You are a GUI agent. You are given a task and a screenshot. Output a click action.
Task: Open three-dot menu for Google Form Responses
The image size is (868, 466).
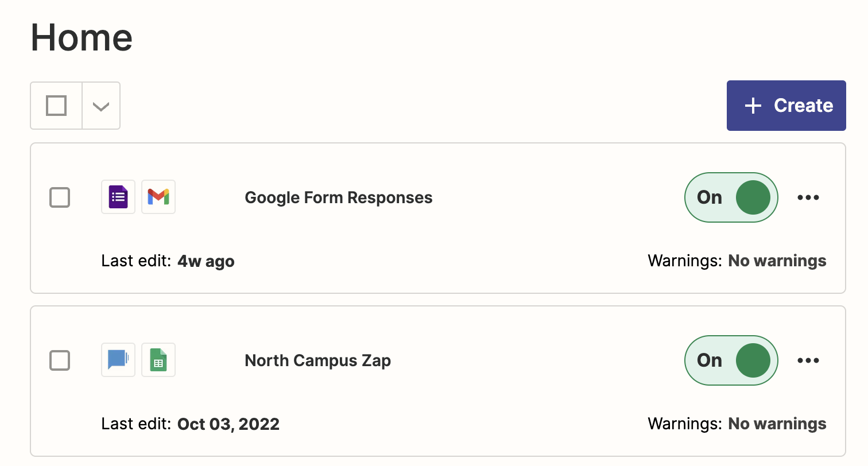click(x=808, y=197)
